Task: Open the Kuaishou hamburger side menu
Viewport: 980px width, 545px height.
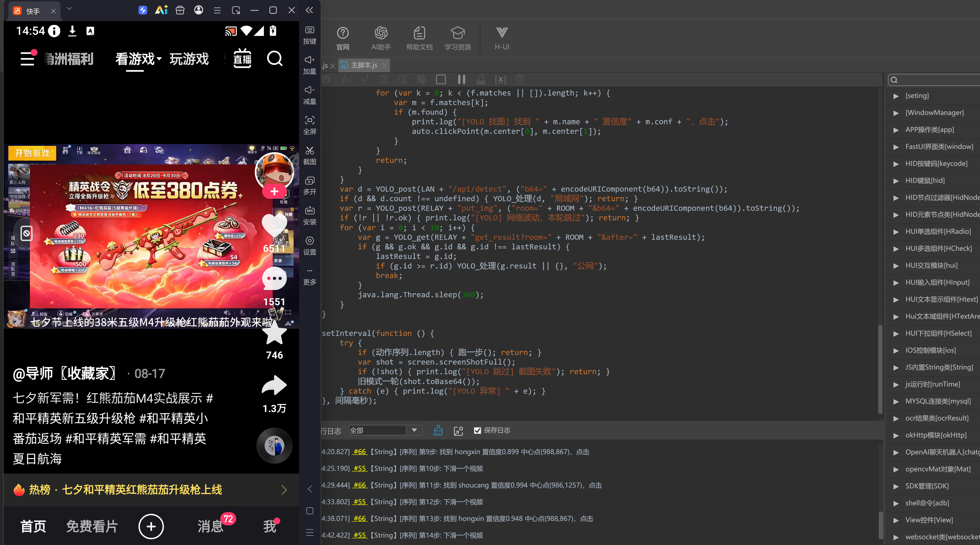Action: [28, 58]
